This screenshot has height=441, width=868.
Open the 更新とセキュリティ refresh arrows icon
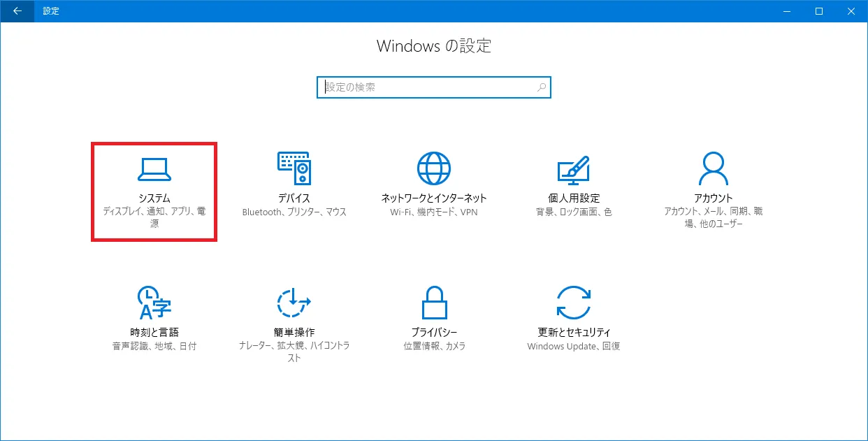(574, 302)
